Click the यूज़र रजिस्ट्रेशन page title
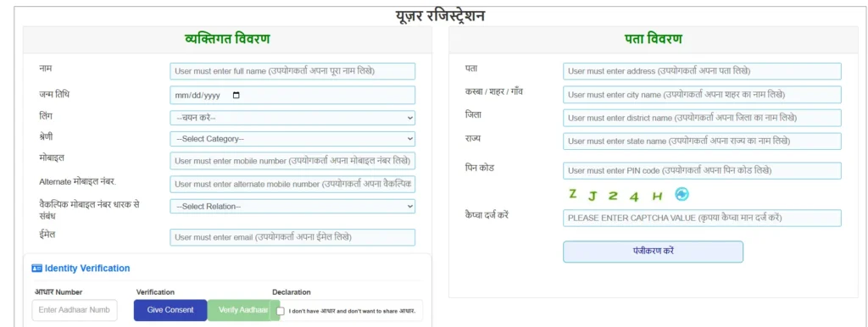This screenshot has width=868, height=327. [440, 15]
